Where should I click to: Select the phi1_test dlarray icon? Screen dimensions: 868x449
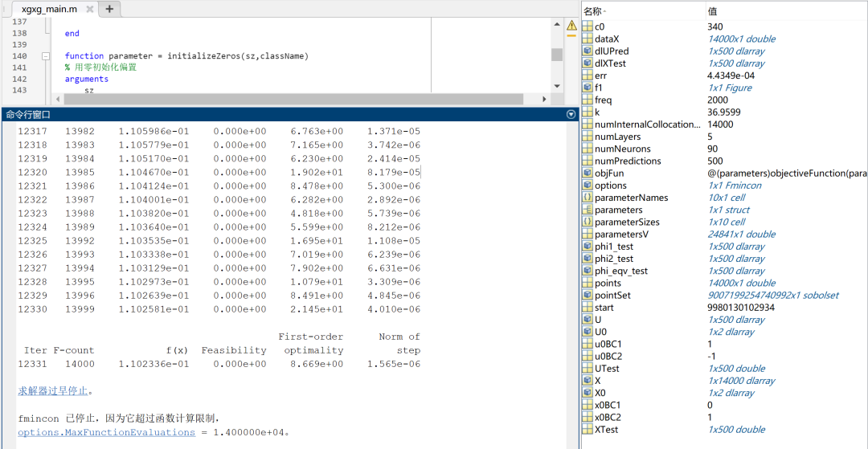pyautogui.click(x=588, y=247)
